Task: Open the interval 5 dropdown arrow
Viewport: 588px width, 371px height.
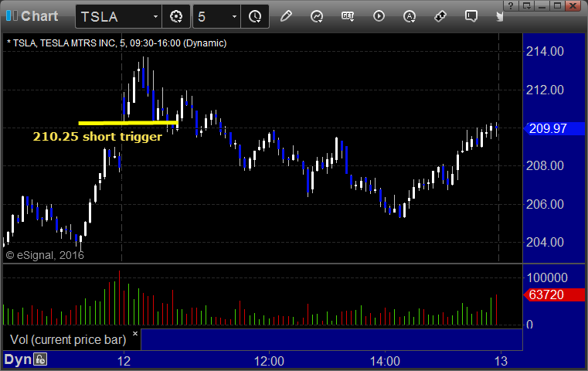Action: [x=234, y=16]
